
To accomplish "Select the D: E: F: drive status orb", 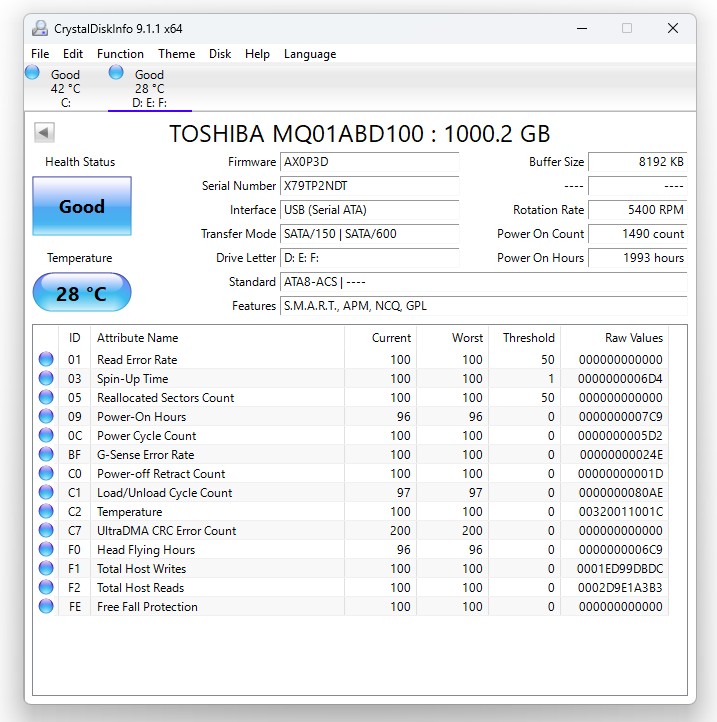I will [116, 72].
